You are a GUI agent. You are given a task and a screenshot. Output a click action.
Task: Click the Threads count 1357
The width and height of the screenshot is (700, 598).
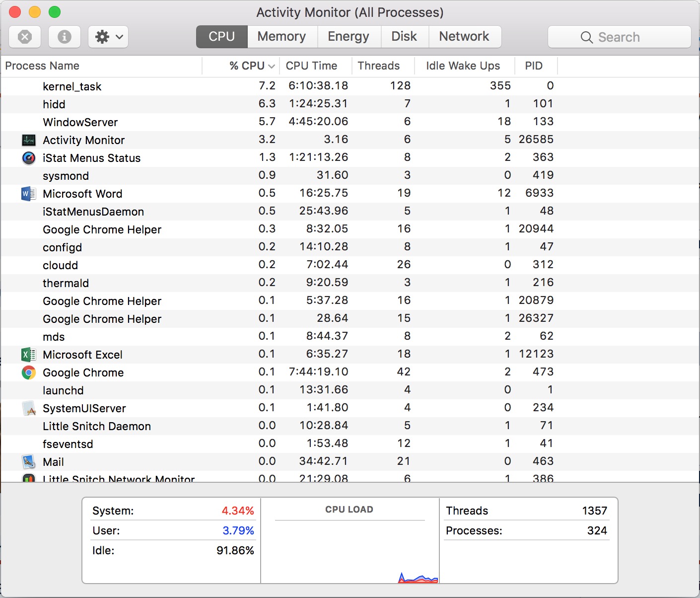point(595,511)
